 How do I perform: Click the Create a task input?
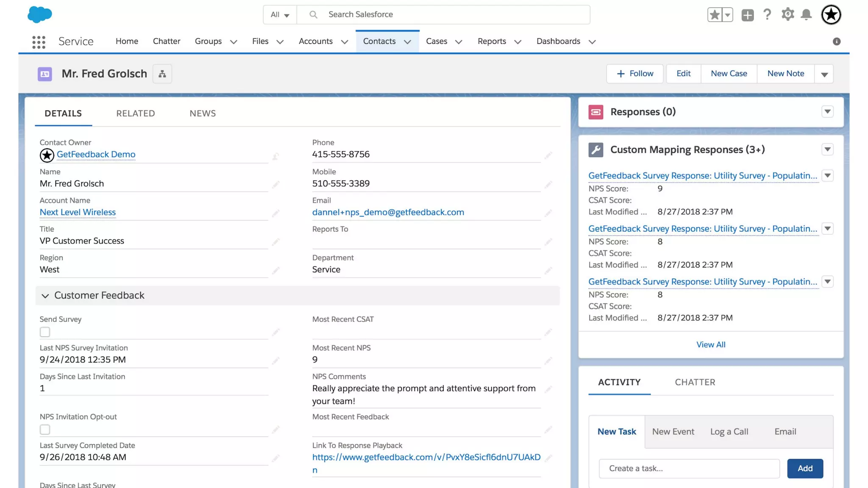689,469
